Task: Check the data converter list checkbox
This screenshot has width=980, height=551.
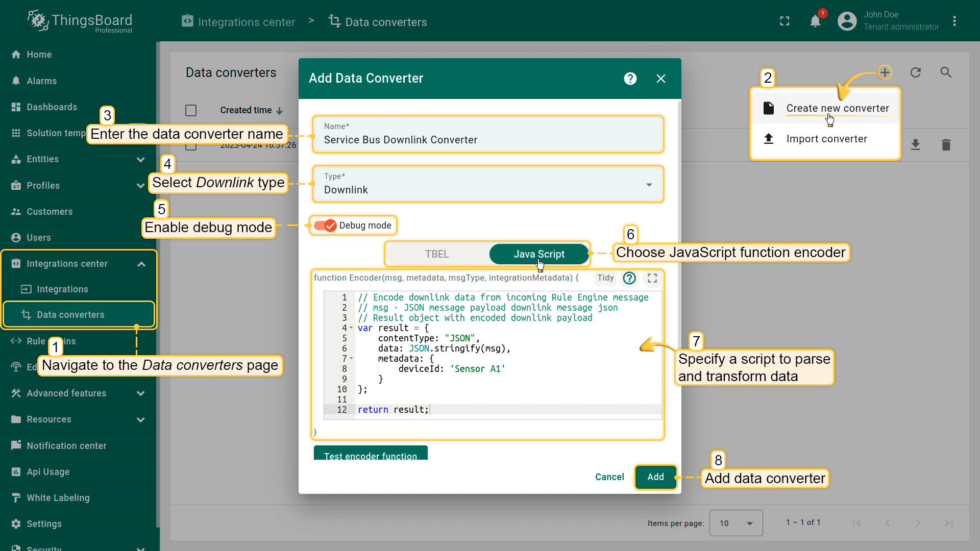Action: tap(191, 110)
